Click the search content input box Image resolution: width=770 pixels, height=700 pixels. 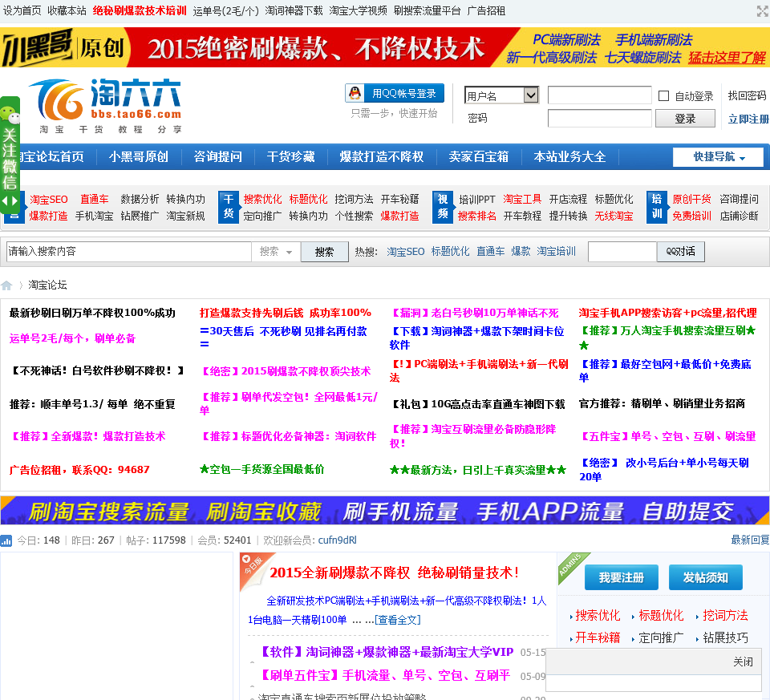(x=128, y=252)
